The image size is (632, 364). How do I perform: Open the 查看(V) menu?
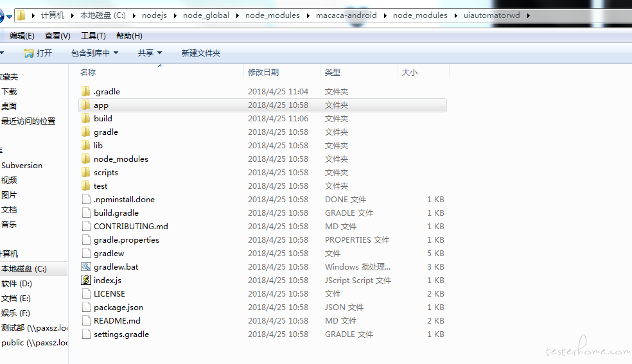[58, 36]
